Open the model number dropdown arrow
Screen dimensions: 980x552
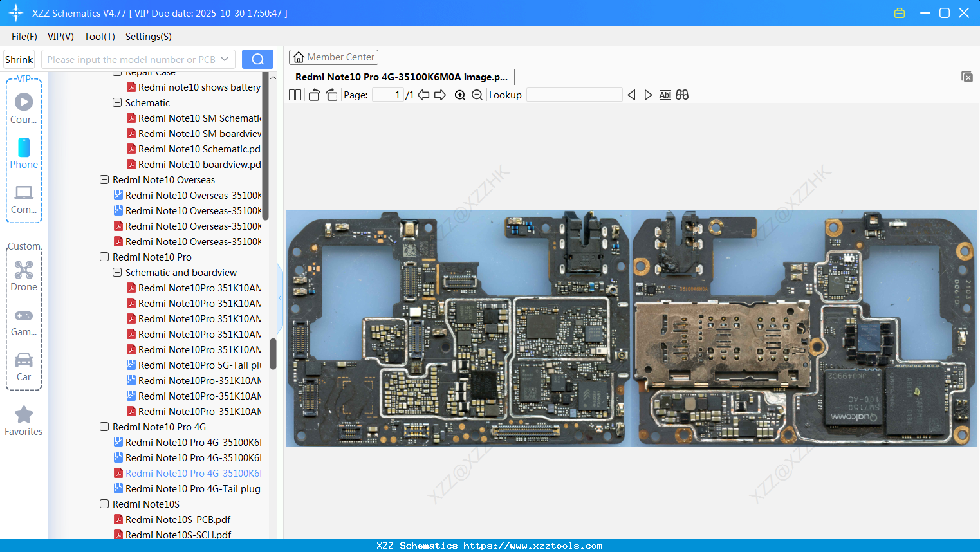pyautogui.click(x=225, y=59)
